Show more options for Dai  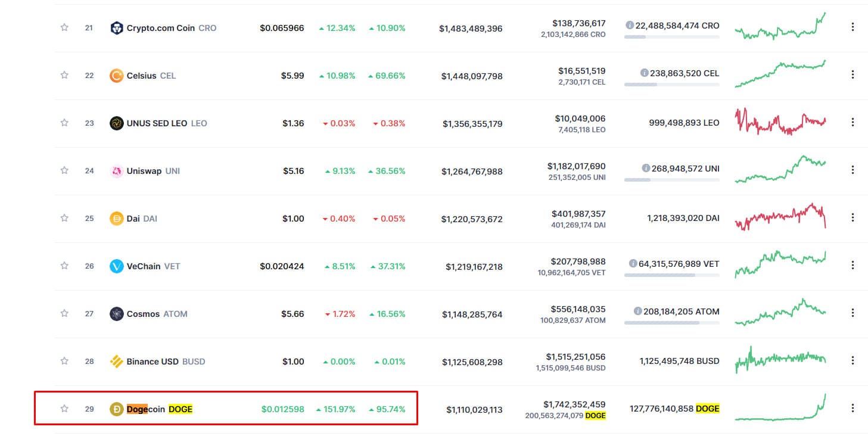coord(853,217)
